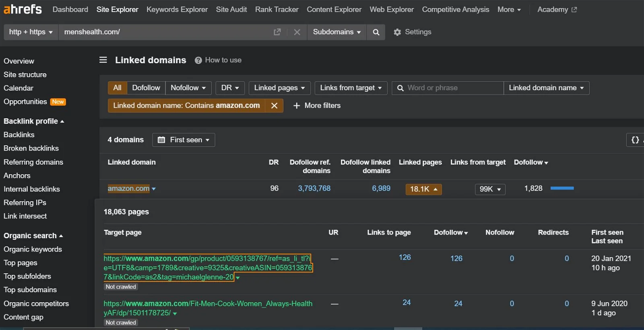Toggle the hamburger sidebar menu
644x330 pixels.
103,60
